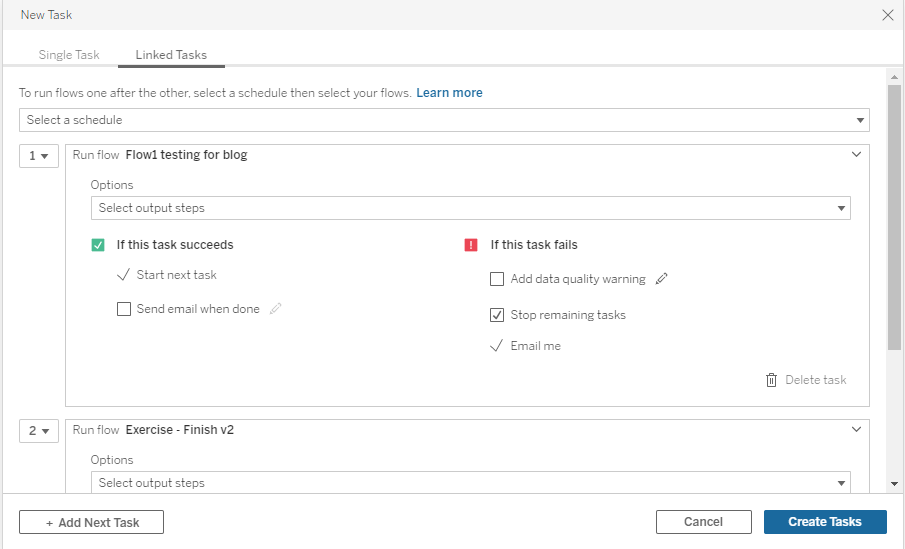Uncheck Stop remaining tasks
The height and width of the screenshot is (549, 905).
pyautogui.click(x=497, y=315)
